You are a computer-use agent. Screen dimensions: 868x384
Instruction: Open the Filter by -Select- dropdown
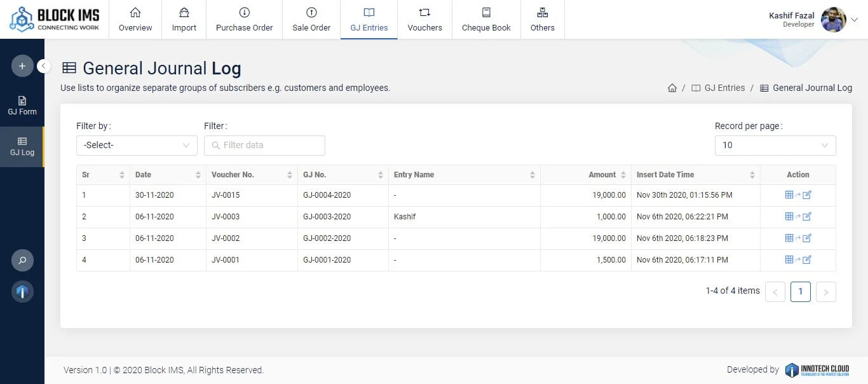click(x=137, y=146)
